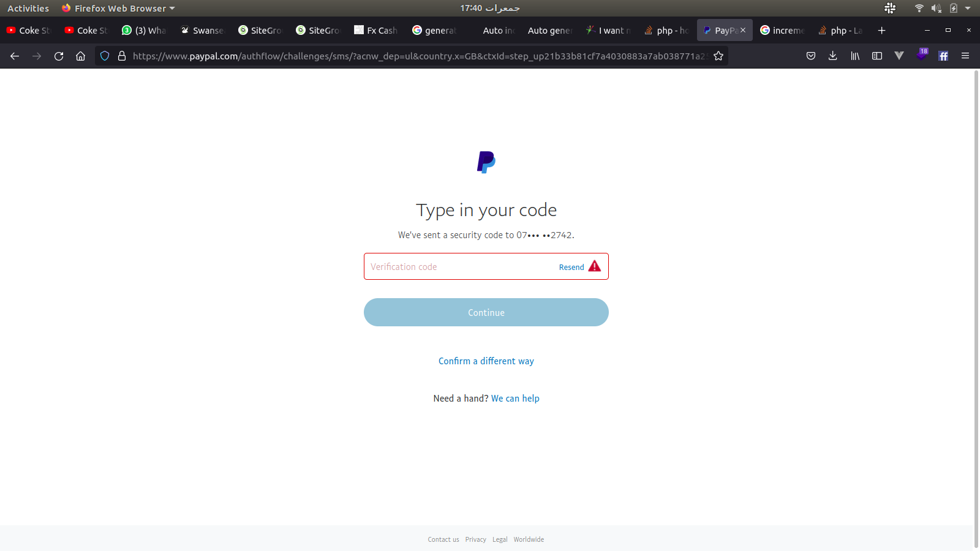Click the back navigation arrow
This screenshot has width=980, height=551.
pyautogui.click(x=15, y=56)
